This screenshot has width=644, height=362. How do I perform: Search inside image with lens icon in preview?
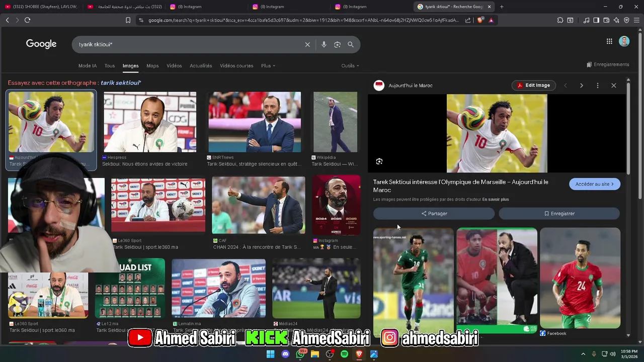click(x=379, y=161)
